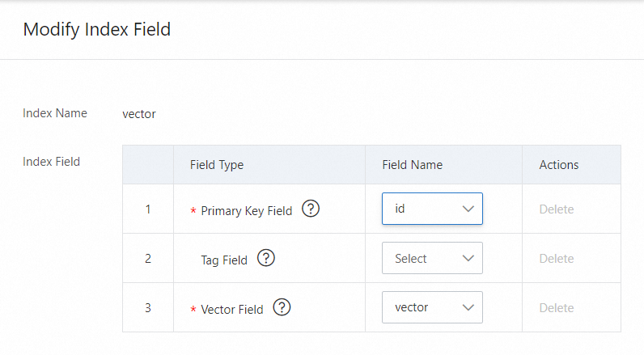Screen dimensions: 644x355
Task: Click Delete in the Vector Field row
Action: coord(556,308)
